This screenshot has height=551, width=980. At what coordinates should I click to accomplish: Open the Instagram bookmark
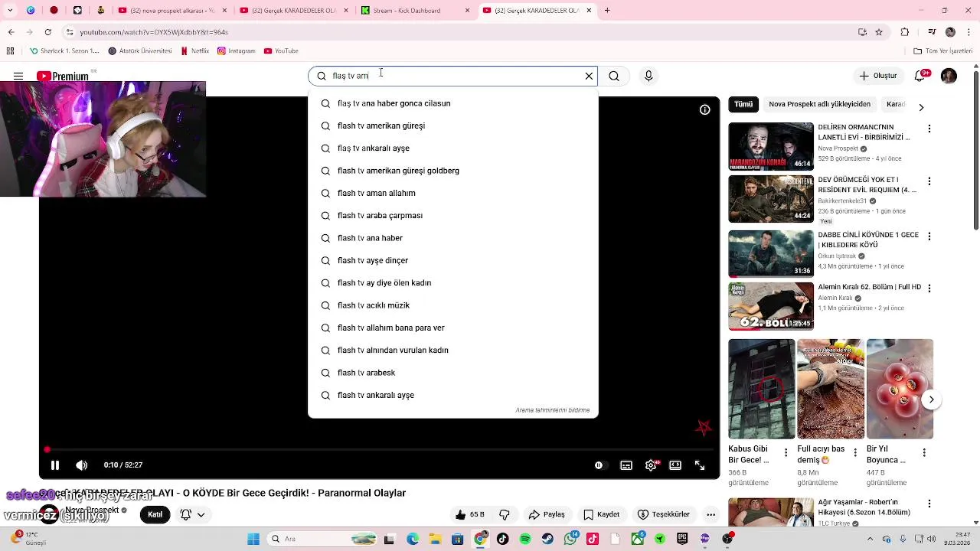[236, 51]
